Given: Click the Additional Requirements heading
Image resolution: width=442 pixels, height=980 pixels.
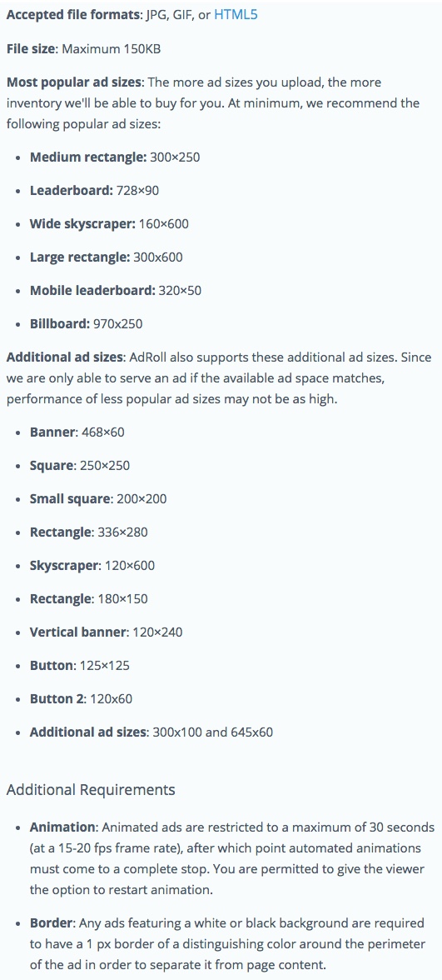Looking at the screenshot, I should pyautogui.click(x=91, y=790).
